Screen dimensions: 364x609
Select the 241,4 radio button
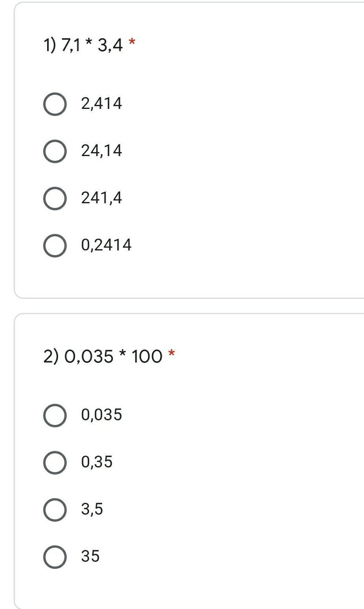(55, 199)
